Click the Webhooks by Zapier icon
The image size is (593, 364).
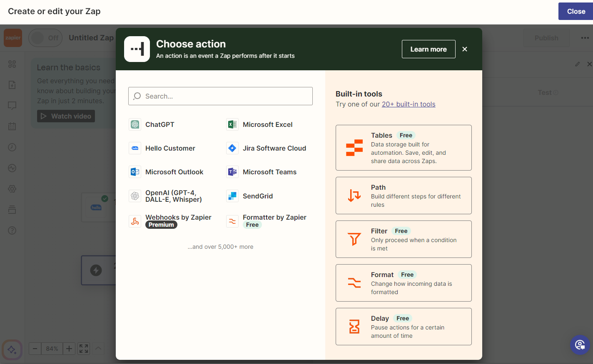135,221
